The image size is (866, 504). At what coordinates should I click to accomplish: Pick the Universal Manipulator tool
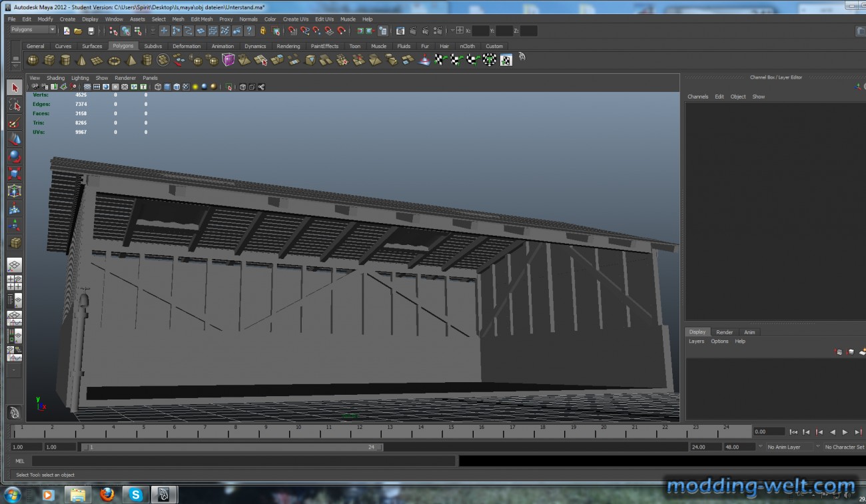15,192
